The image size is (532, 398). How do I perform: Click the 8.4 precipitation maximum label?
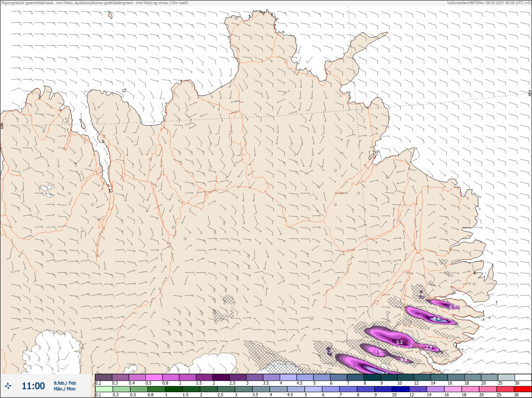click(436, 319)
